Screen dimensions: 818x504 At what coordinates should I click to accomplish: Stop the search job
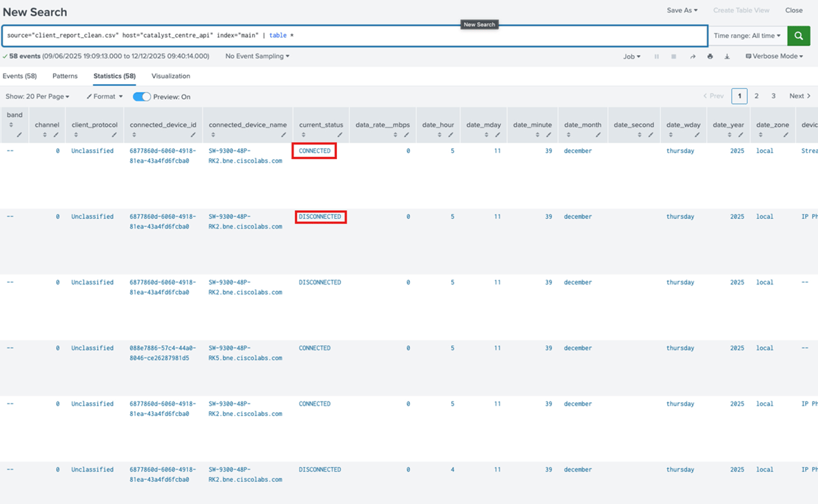pyautogui.click(x=673, y=56)
